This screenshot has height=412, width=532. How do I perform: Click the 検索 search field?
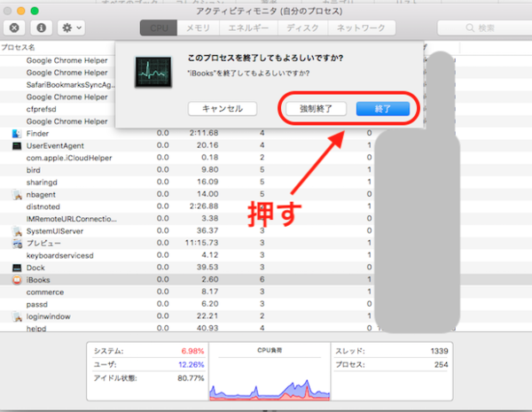(x=484, y=27)
